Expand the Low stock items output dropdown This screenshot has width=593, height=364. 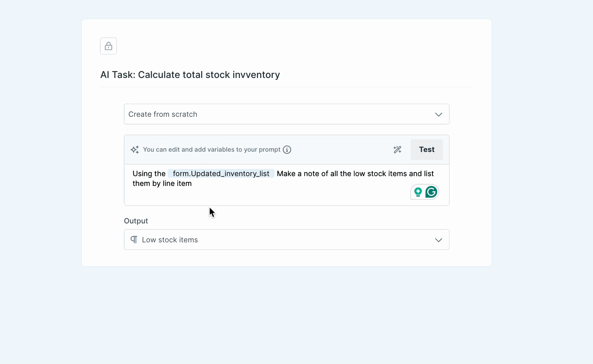click(286, 239)
